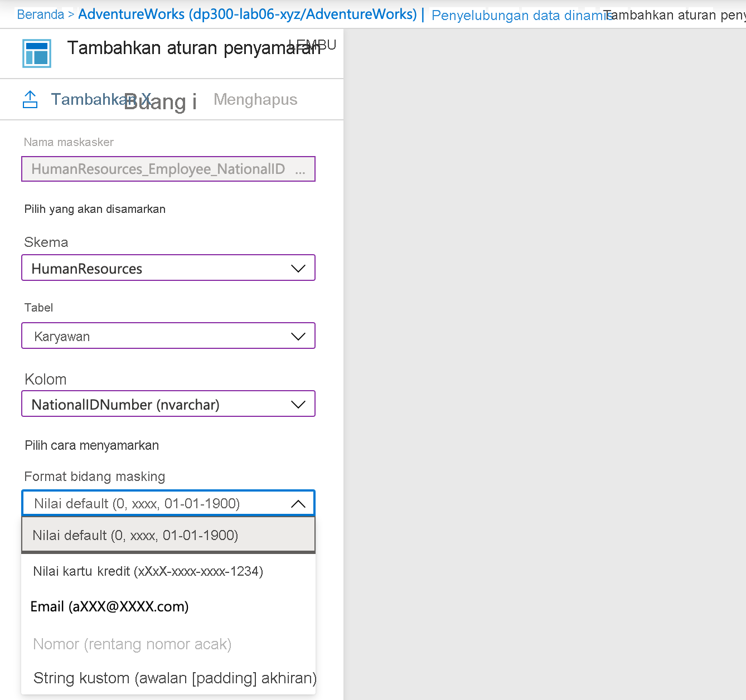Open the Kolom NationalIDNumber dropdown
The width and height of the screenshot is (746, 700).
pos(168,404)
